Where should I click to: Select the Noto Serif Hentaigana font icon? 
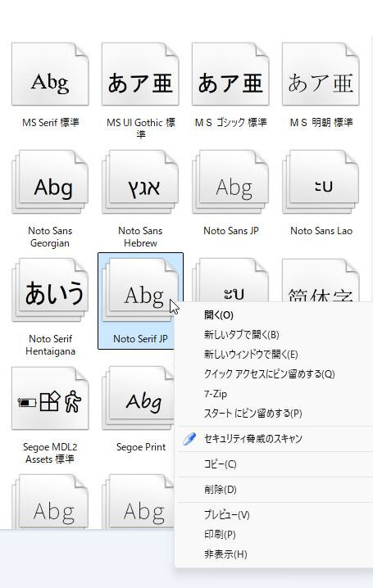coord(50,290)
